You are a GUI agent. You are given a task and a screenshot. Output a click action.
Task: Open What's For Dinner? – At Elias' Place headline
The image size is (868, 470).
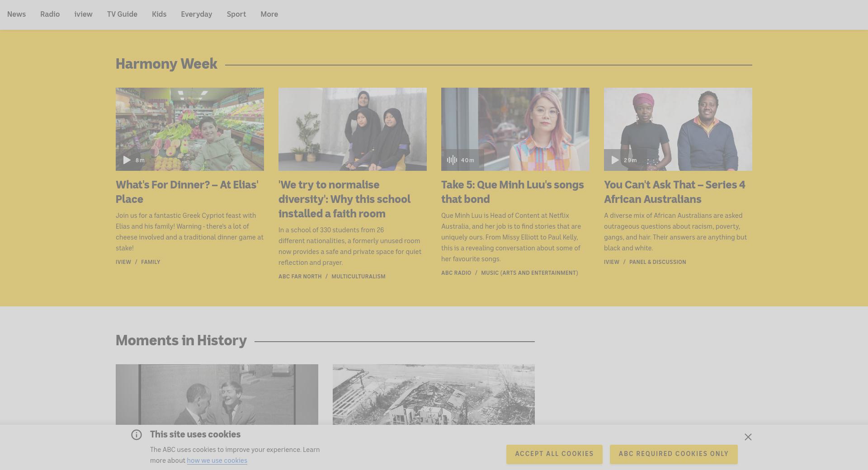pos(187,192)
